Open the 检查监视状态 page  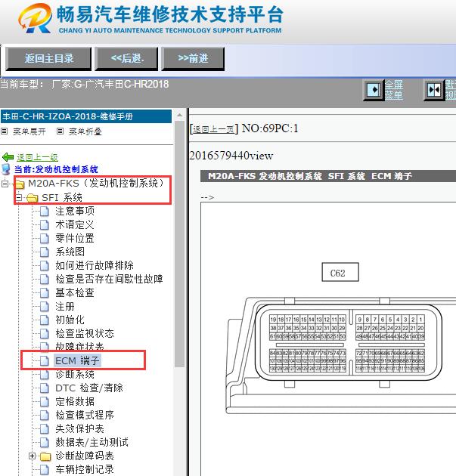click(x=85, y=333)
